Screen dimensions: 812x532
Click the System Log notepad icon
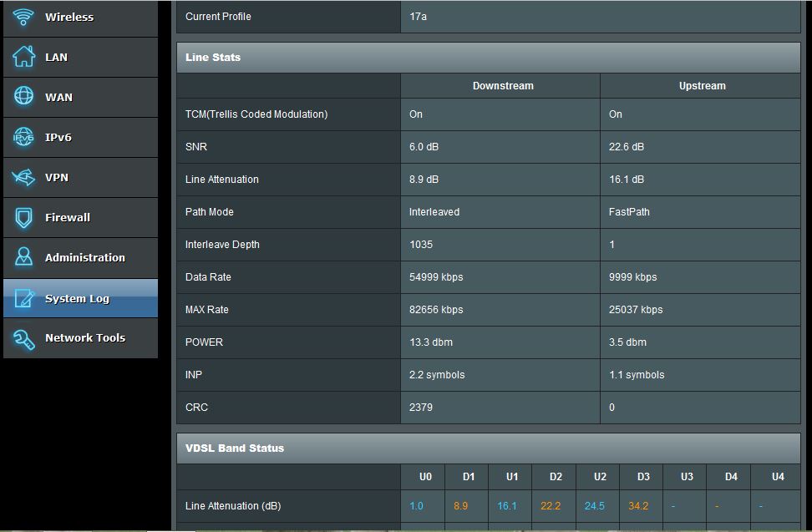pyautogui.click(x=23, y=298)
